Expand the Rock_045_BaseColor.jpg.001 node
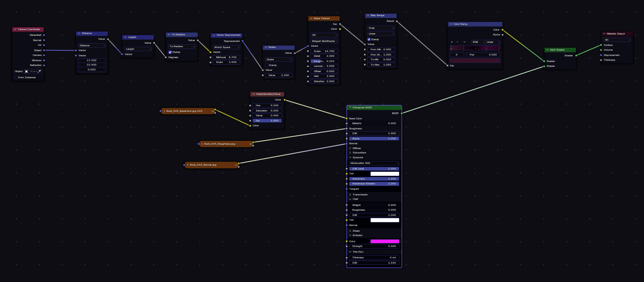The width and height of the screenshot is (644, 282). coord(164,111)
